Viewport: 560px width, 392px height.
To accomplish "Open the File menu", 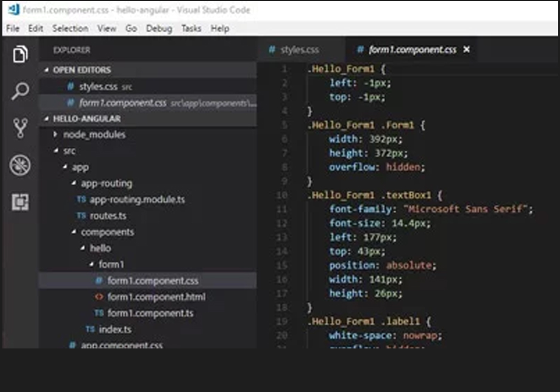I will (x=13, y=28).
